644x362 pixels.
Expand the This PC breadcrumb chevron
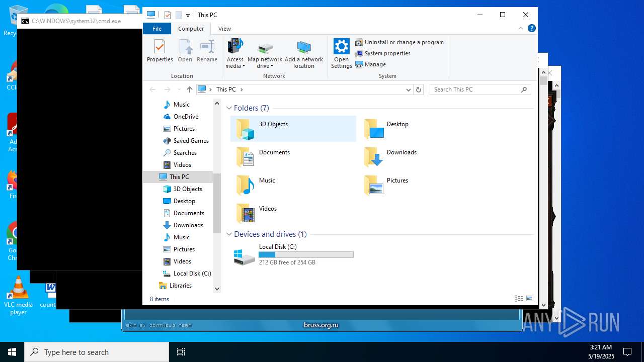pos(242,89)
